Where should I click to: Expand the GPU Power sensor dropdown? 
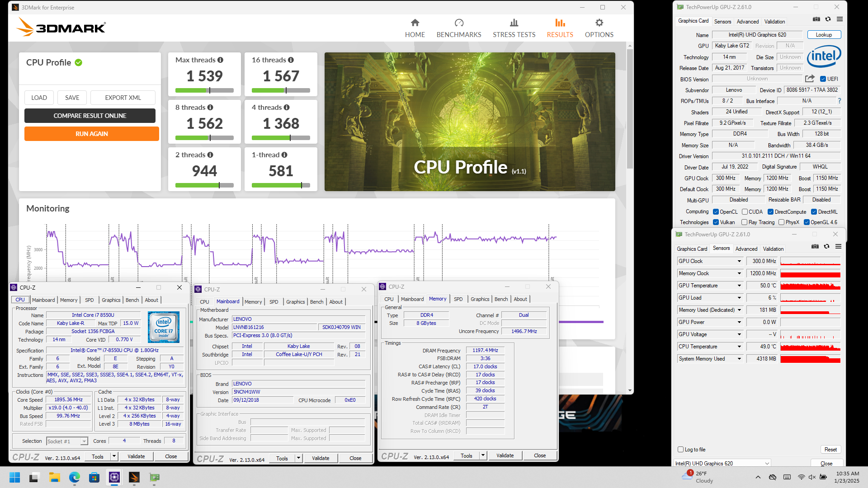pos(740,322)
